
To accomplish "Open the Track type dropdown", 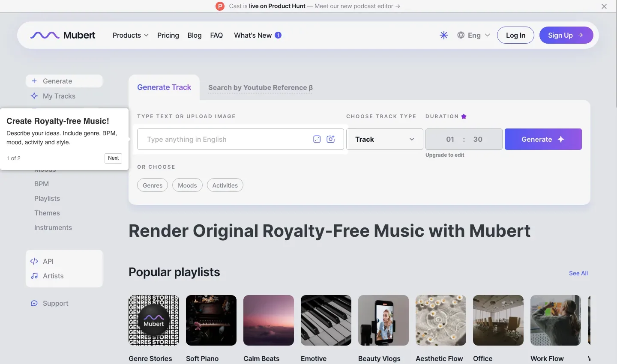I will pos(385,139).
